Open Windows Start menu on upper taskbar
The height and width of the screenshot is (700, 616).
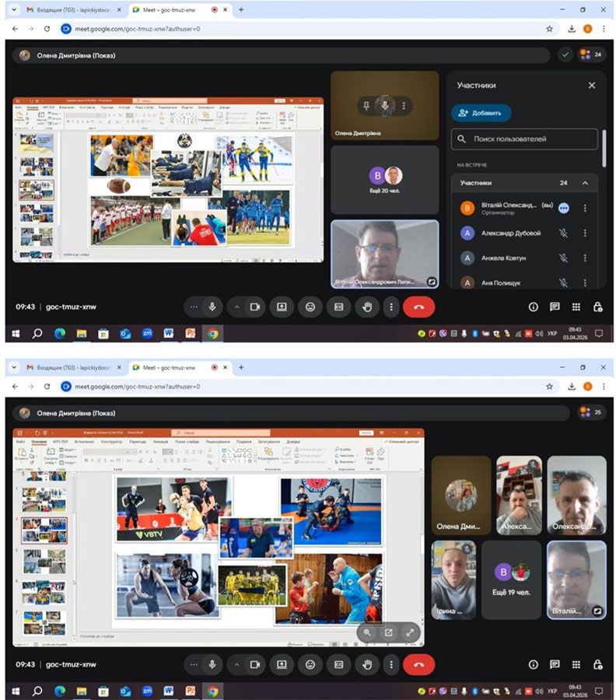coord(16,333)
